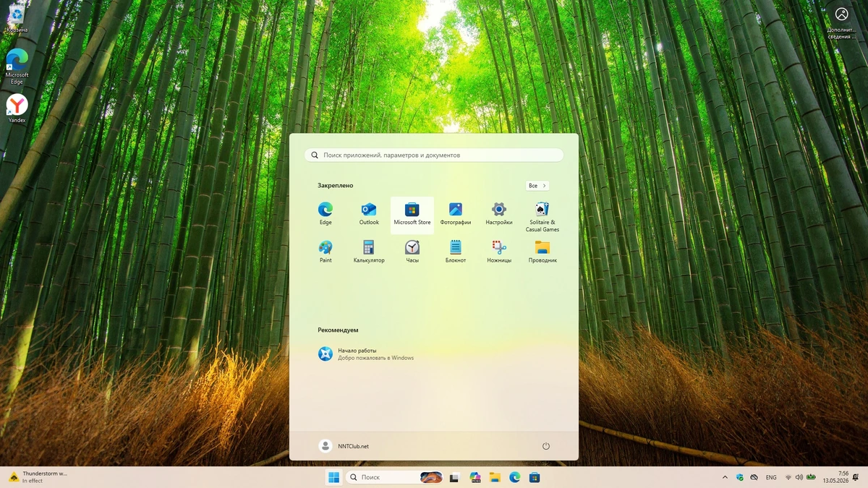
Task: Show all apps via Все button
Action: (x=537, y=186)
